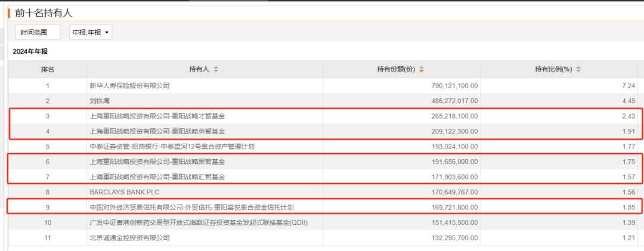Select holder 北京诚通金控投资有限公司
The image size is (644, 251).
[x=129, y=237]
